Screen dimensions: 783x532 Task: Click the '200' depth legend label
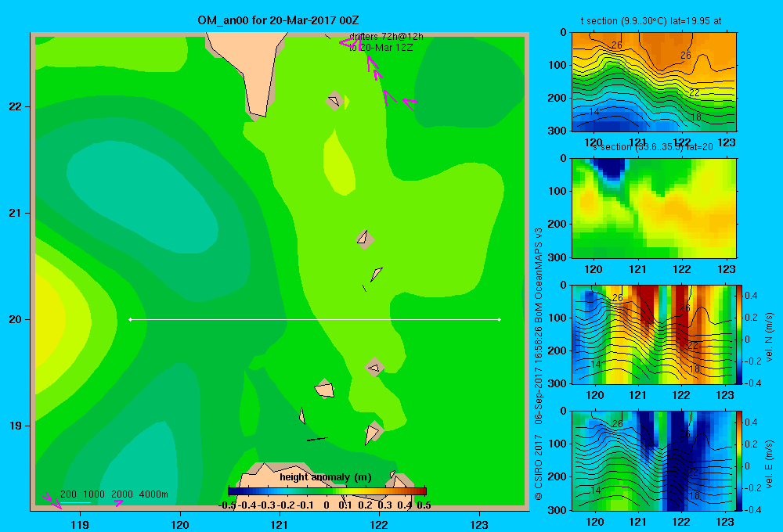pos(68,494)
